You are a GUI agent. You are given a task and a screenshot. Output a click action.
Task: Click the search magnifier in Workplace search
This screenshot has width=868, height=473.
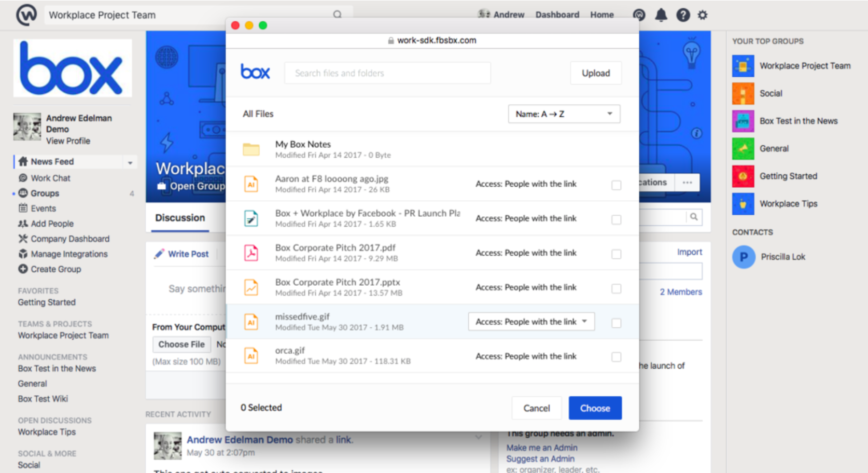pos(338,15)
